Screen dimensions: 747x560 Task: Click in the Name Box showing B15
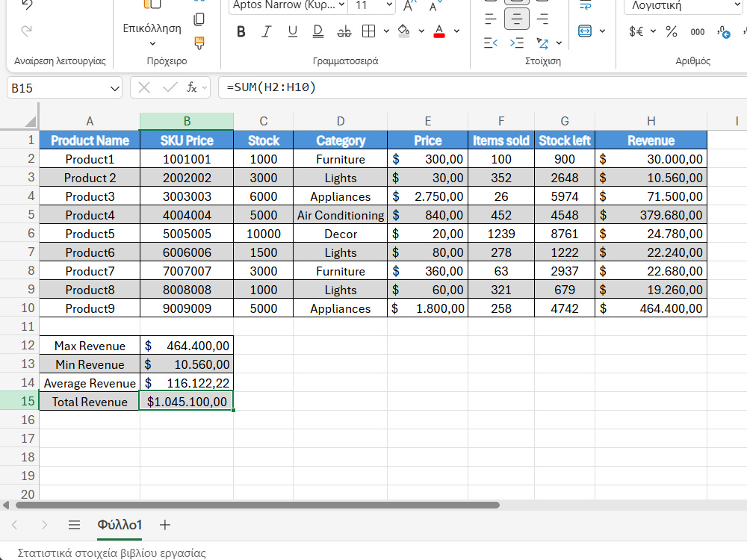coord(58,88)
